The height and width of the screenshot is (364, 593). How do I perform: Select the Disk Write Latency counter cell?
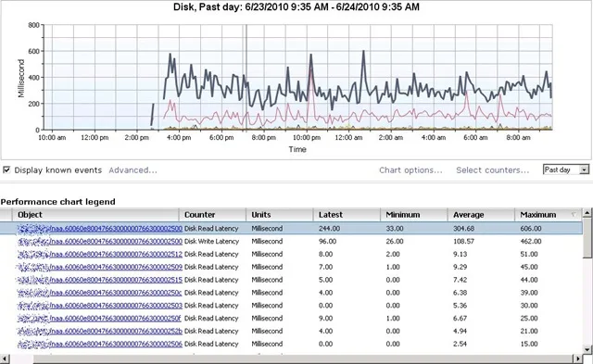[212, 241]
